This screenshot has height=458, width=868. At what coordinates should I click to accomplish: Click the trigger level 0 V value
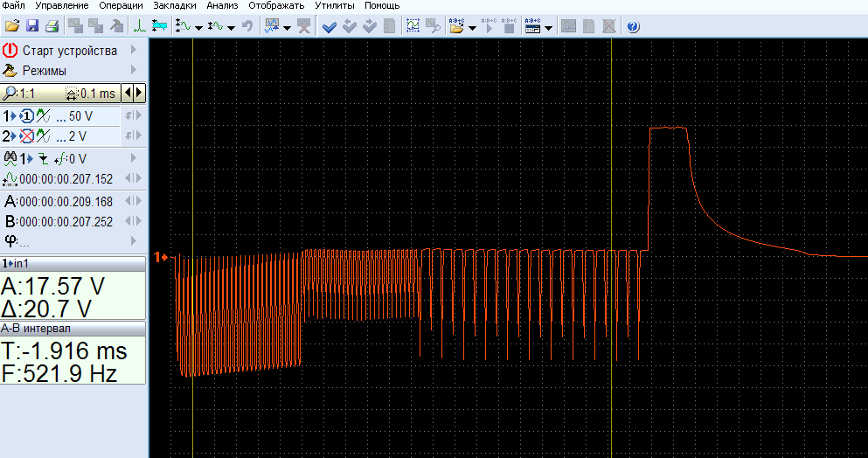click(x=78, y=159)
